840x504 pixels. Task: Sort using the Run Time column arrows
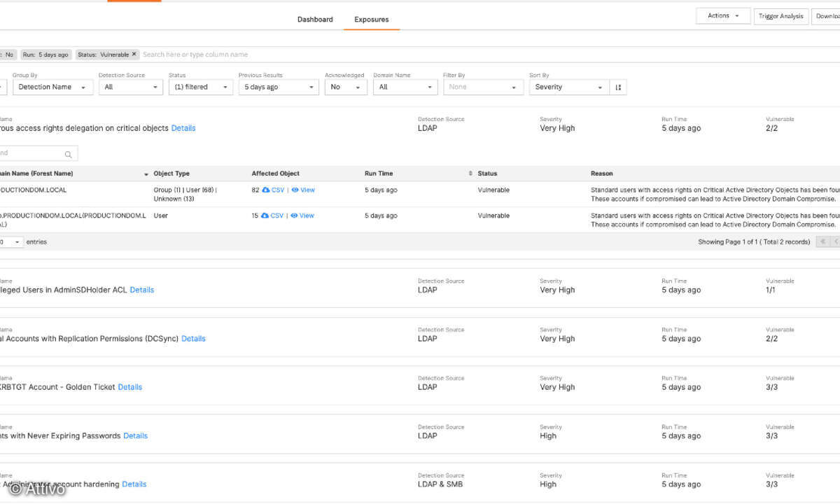click(470, 174)
